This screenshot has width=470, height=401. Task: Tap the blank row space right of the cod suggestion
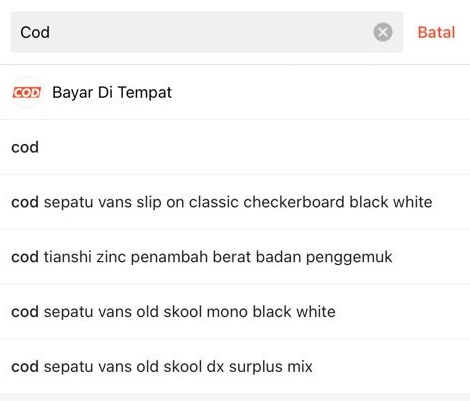253,147
